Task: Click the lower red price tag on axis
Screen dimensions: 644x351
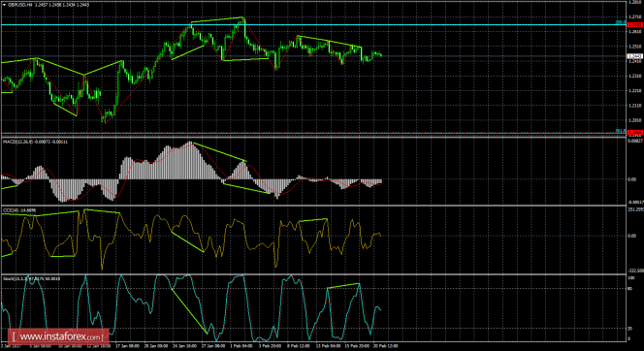Action: [634, 132]
